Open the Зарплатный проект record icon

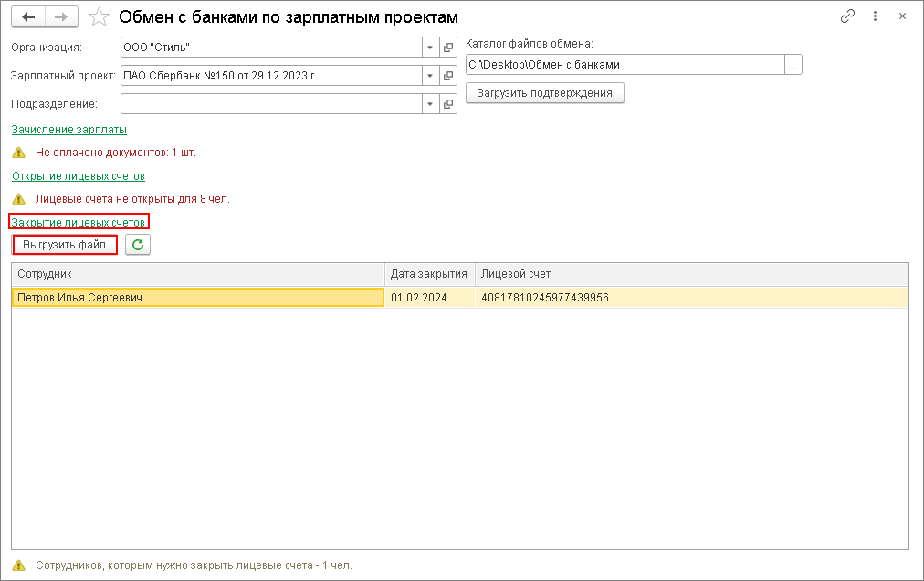[x=448, y=76]
